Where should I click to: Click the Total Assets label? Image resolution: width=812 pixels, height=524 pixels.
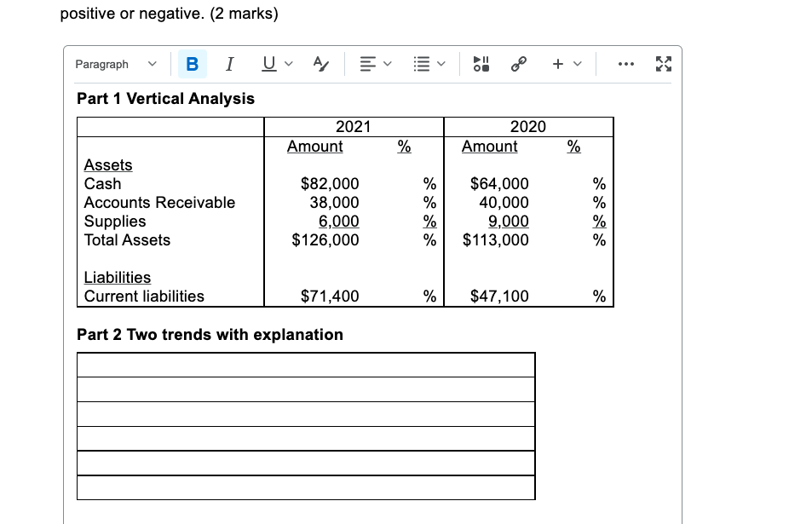127,240
